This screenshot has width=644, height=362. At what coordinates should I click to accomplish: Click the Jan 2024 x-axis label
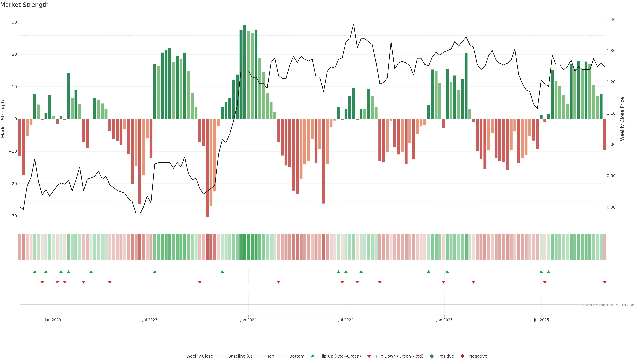[x=248, y=320]
